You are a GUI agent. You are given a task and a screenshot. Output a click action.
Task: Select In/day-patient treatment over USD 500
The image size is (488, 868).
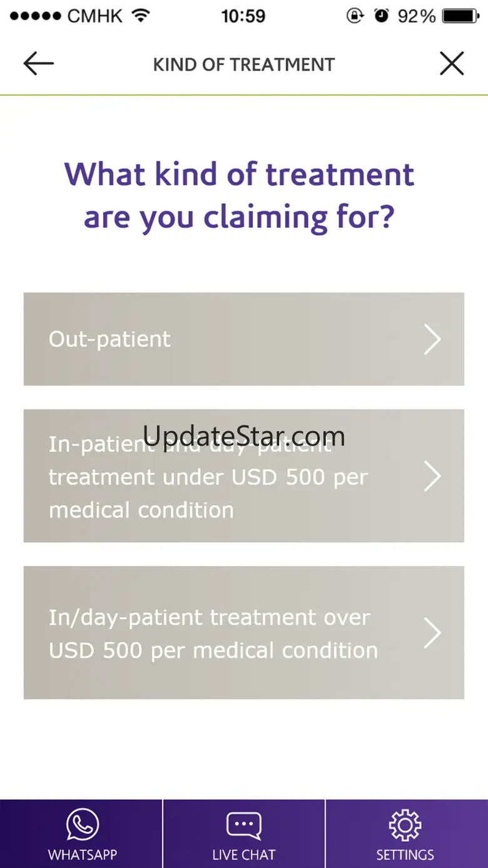point(244,633)
